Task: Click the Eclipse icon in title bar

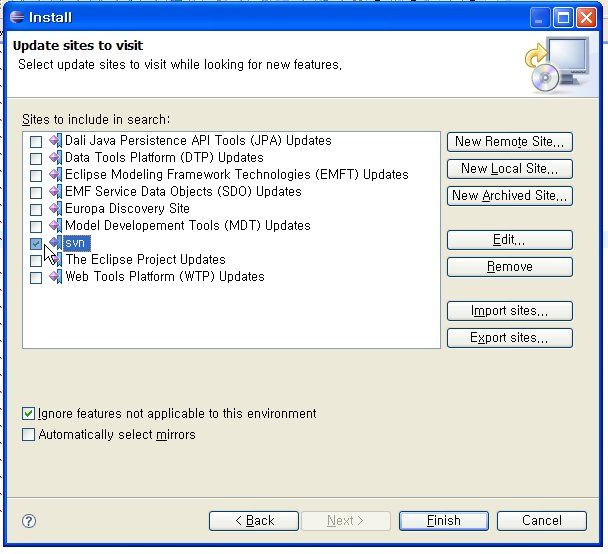Action: (17, 17)
